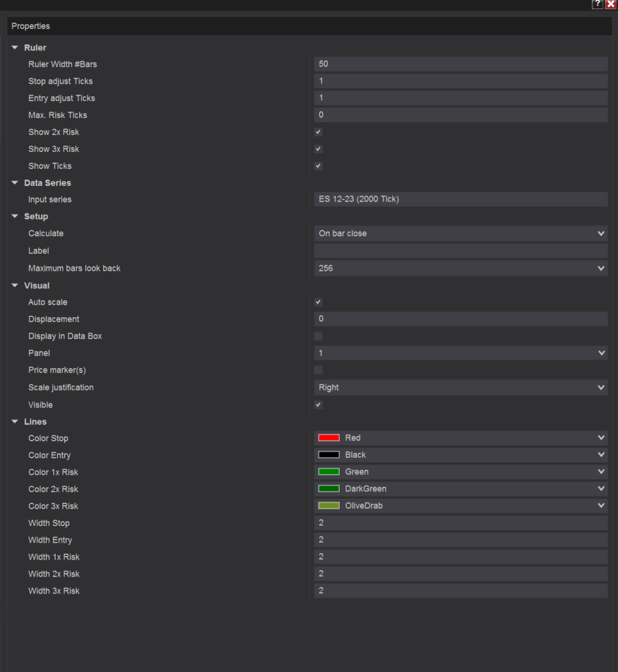
Task: Collapse the Setup section
Action: point(15,216)
